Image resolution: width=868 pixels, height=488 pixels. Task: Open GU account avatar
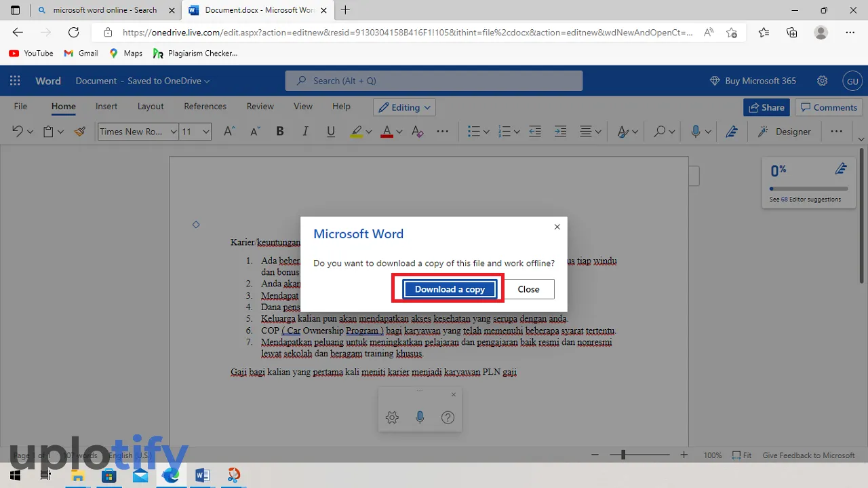click(x=852, y=81)
